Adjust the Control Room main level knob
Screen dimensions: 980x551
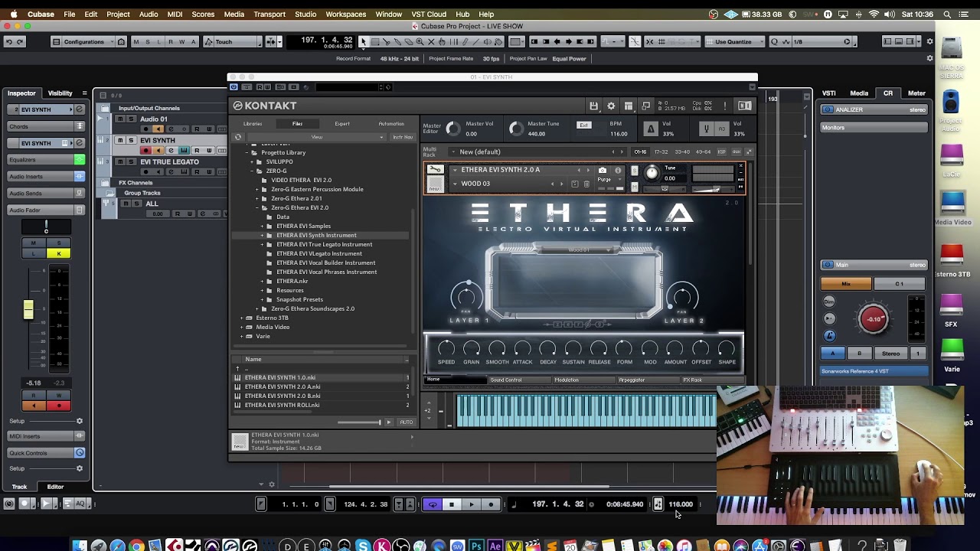[x=874, y=319]
